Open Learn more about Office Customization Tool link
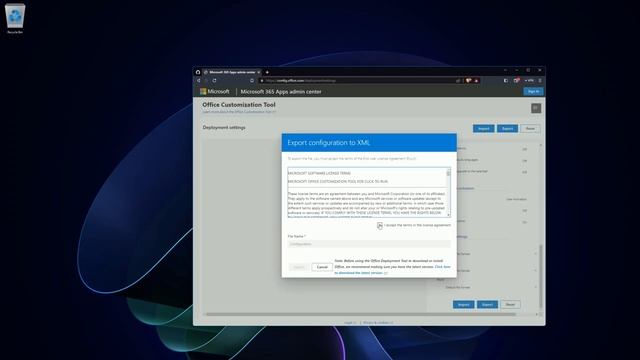The width and height of the screenshot is (640, 360). tap(239, 111)
